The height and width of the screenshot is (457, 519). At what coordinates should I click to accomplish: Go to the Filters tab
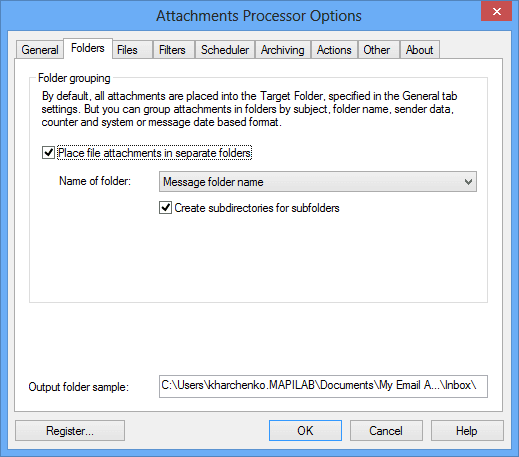pyautogui.click(x=174, y=50)
